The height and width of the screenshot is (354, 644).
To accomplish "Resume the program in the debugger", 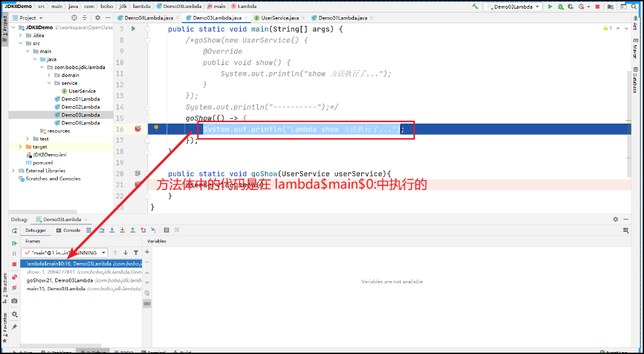I will (x=15, y=244).
